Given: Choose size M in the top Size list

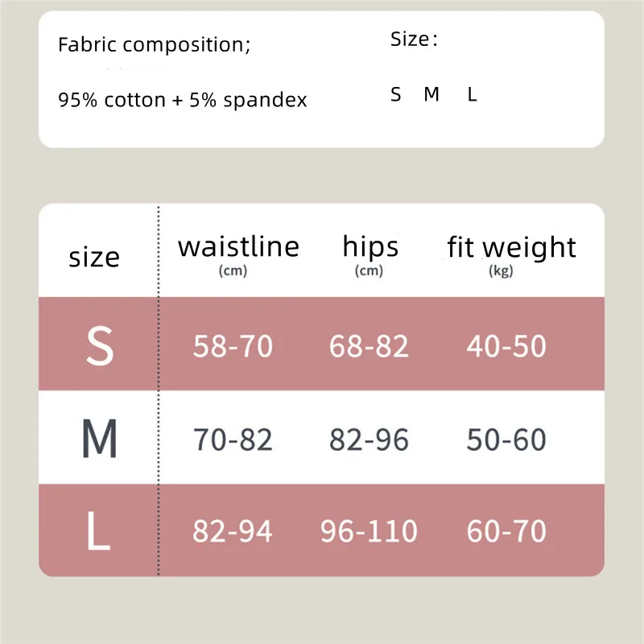Looking at the screenshot, I should click(431, 94).
